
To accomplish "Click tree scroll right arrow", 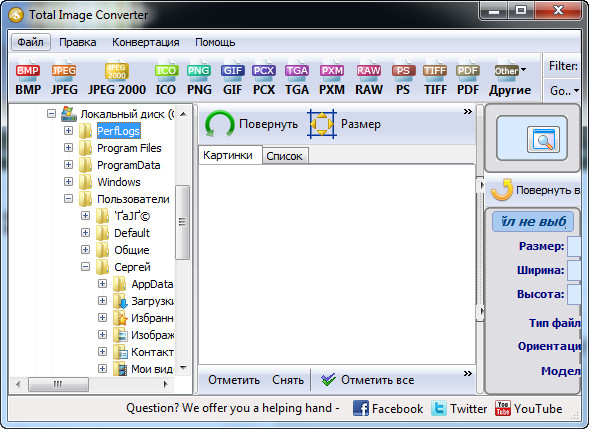I will 165,384.
